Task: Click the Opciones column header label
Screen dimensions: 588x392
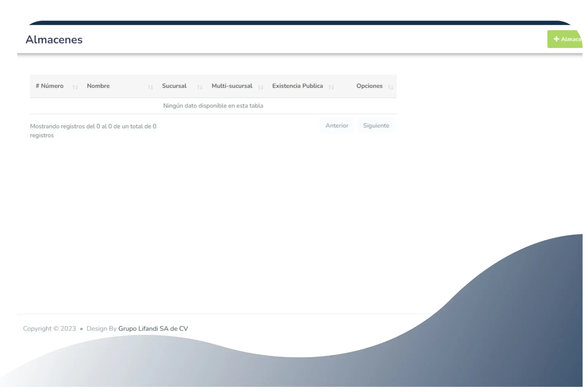Action: pyautogui.click(x=369, y=86)
